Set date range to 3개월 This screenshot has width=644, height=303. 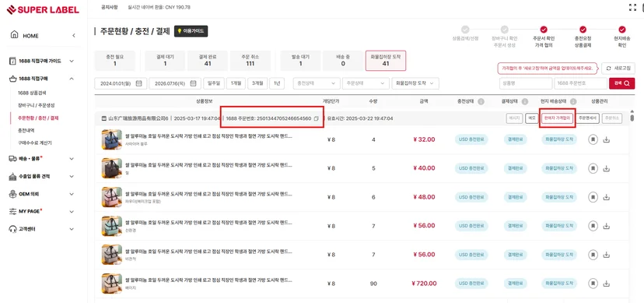point(257,83)
